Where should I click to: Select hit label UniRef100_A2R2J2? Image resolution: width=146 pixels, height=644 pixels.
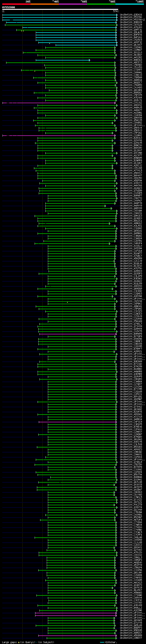(x=131, y=165)
